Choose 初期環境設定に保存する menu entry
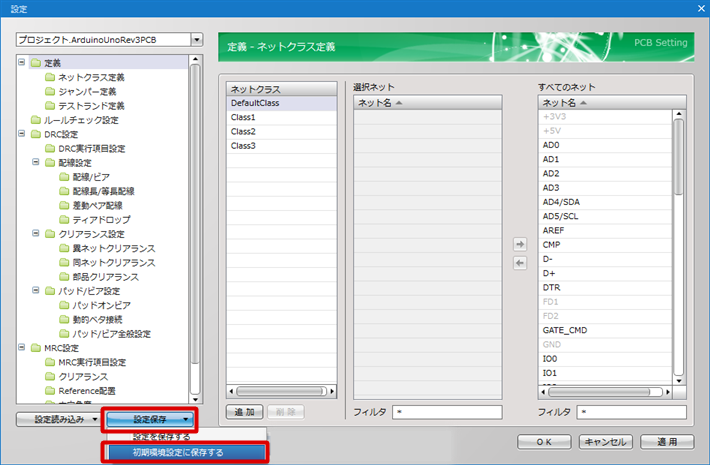710x465 pixels. [x=187, y=452]
